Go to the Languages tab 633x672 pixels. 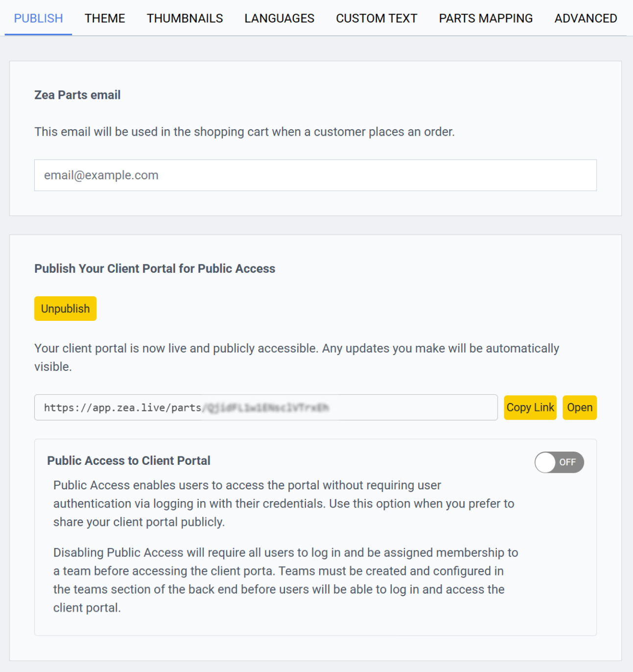(x=279, y=19)
